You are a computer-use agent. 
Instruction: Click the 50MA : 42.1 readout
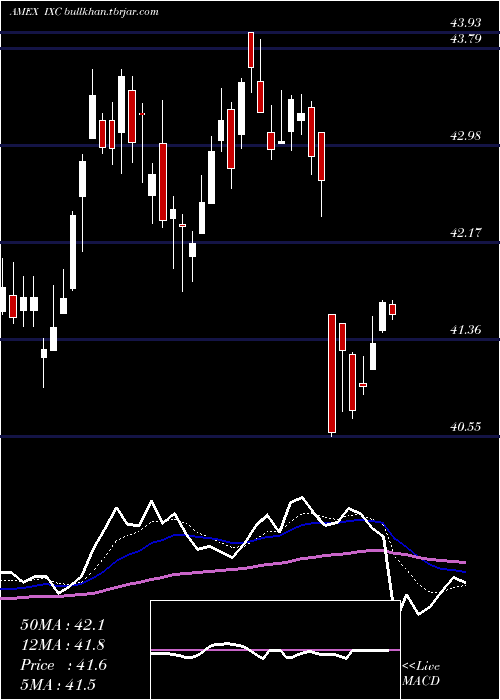[62, 625]
